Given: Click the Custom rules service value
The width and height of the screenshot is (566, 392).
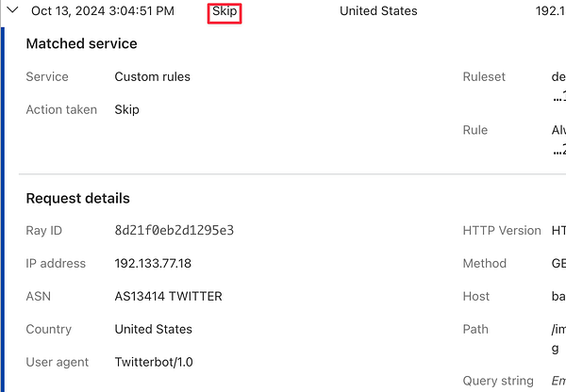Looking at the screenshot, I should pos(152,76).
